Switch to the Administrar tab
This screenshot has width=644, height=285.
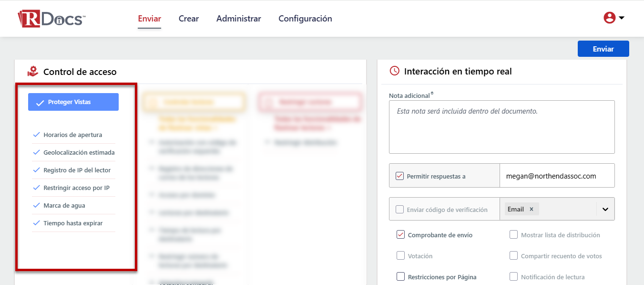238,19
